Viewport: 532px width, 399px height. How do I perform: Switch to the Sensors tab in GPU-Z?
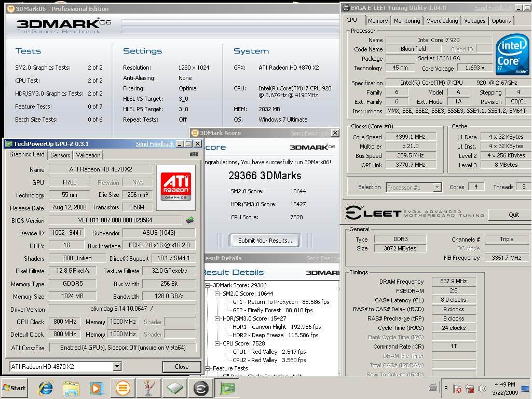click(x=60, y=155)
